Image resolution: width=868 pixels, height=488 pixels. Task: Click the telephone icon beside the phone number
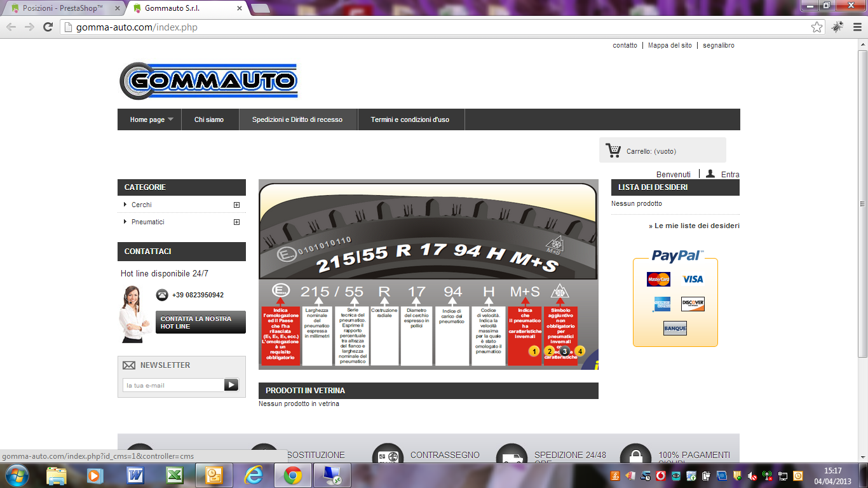click(x=162, y=295)
